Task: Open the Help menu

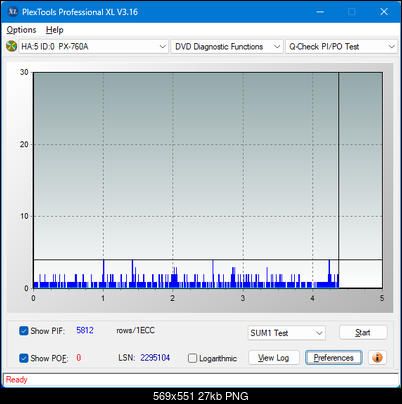Action: (x=55, y=30)
